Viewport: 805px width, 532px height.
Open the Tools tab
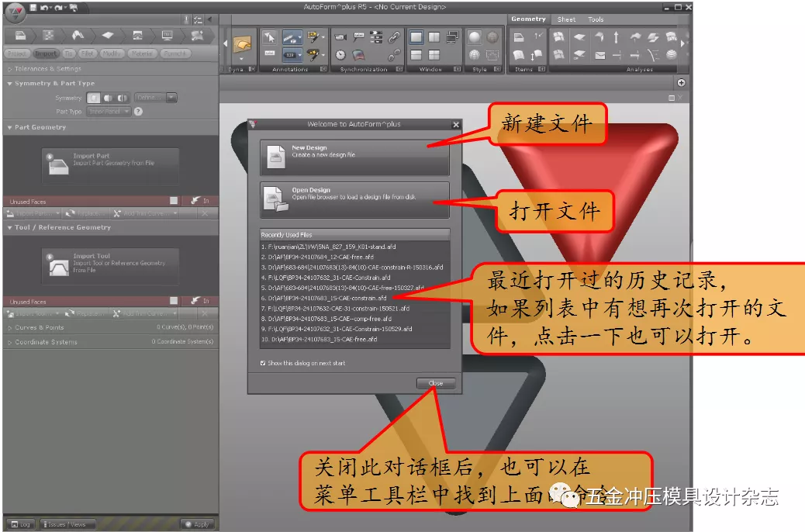point(597,19)
